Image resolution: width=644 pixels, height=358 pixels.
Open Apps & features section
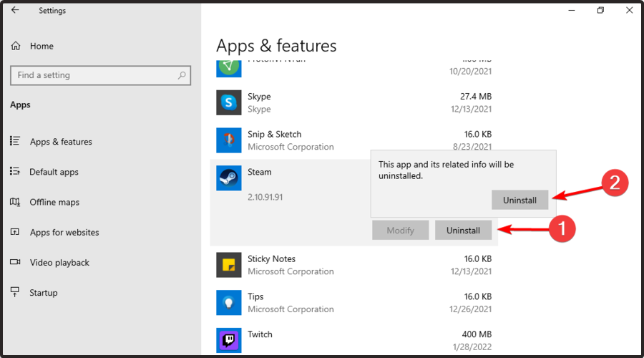click(61, 142)
